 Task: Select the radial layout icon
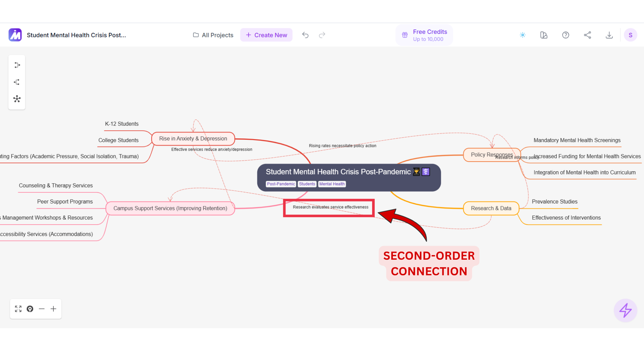pyautogui.click(x=17, y=99)
